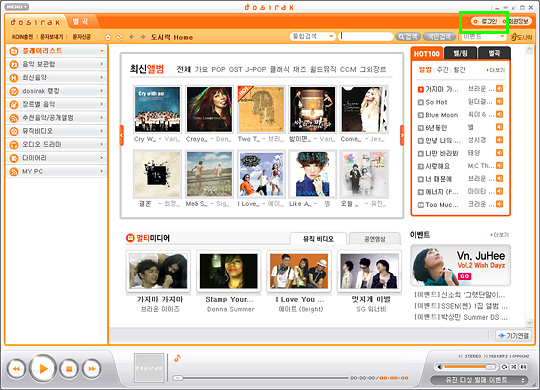This screenshot has width=540, height=390.
Task: Select the 공연영상 tab
Action: click(375, 239)
